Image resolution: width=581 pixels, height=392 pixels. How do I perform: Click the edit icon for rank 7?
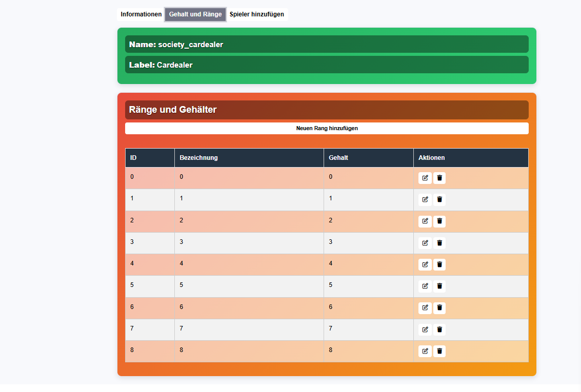point(425,329)
